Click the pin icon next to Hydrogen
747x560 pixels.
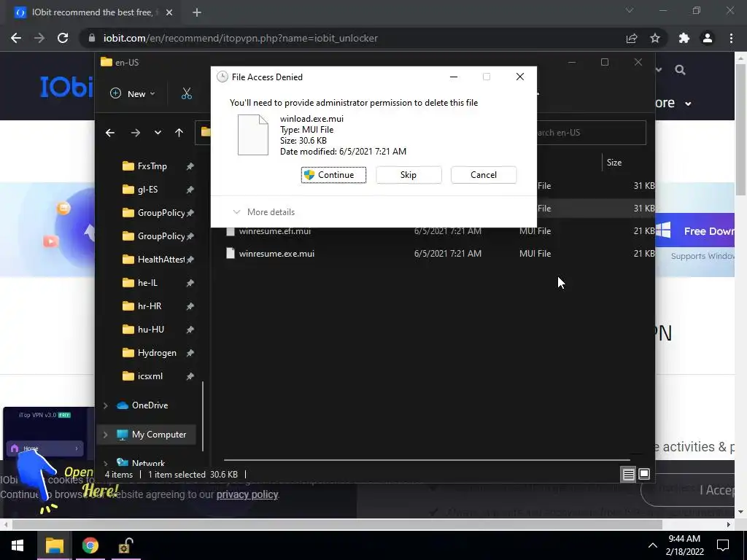point(190,353)
